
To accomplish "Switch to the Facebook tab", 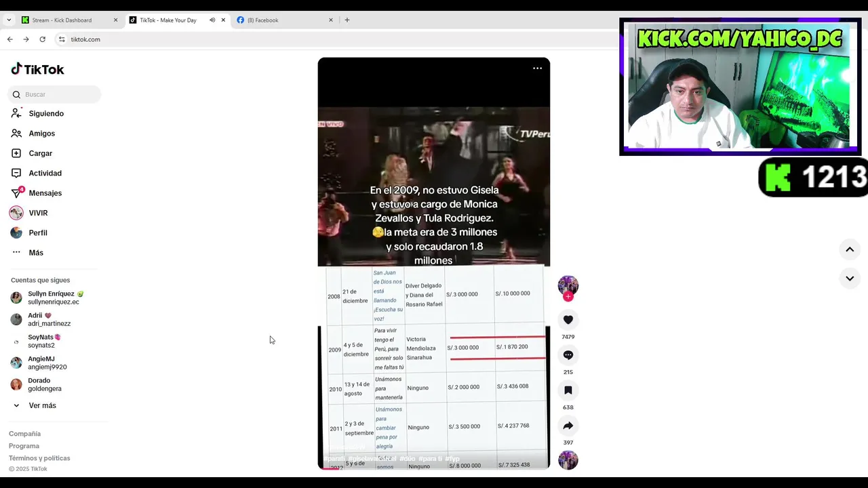I will 285,20.
